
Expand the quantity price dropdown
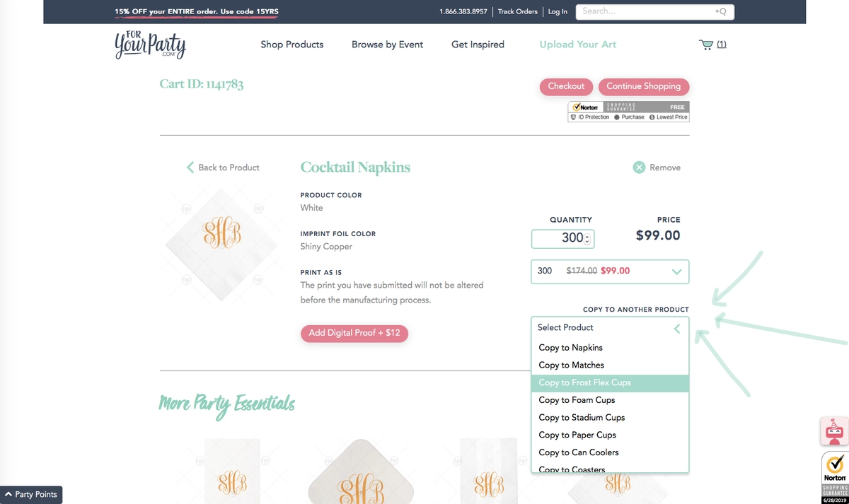pos(676,271)
